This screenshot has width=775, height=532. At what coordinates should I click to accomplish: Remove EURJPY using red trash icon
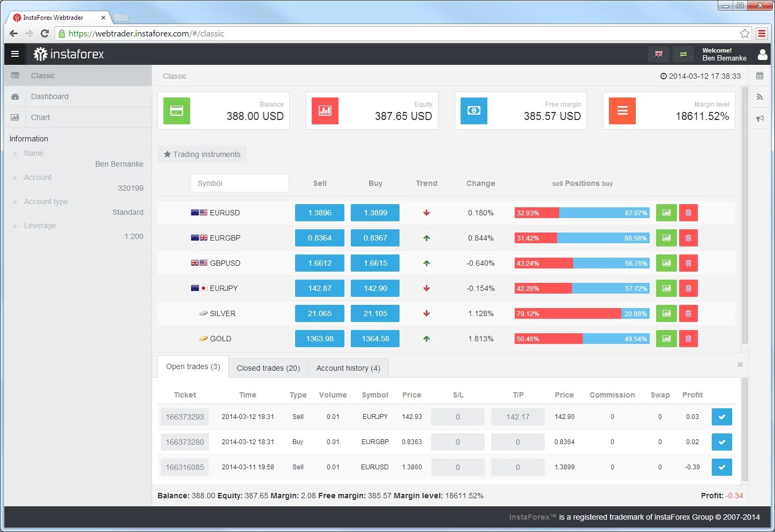(688, 288)
